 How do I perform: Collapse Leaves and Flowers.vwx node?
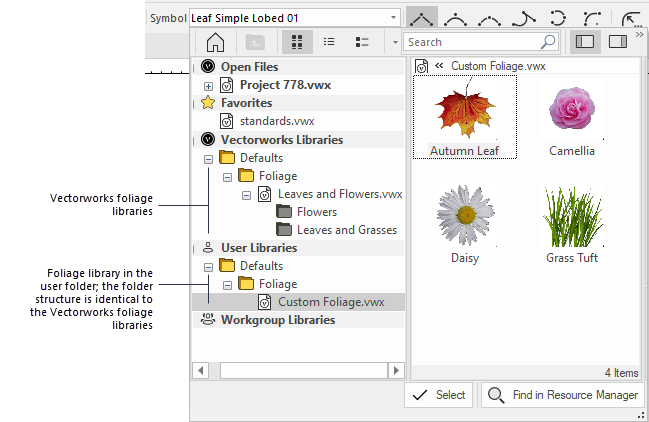click(246, 195)
